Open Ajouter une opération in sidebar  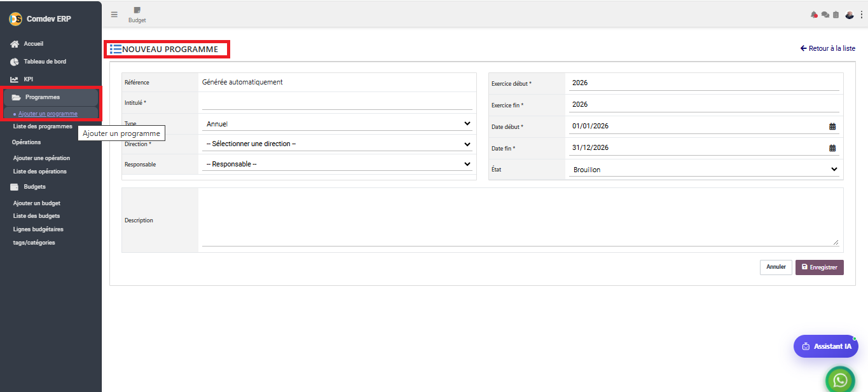[x=41, y=158]
